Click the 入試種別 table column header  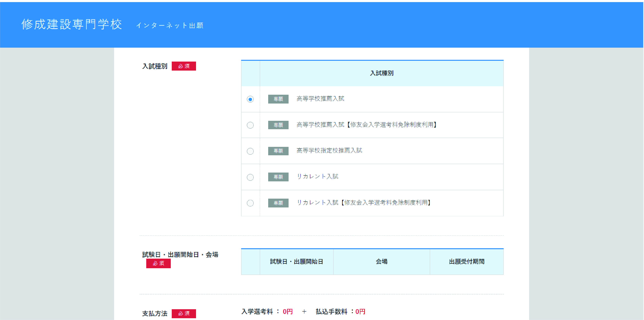pos(381,73)
